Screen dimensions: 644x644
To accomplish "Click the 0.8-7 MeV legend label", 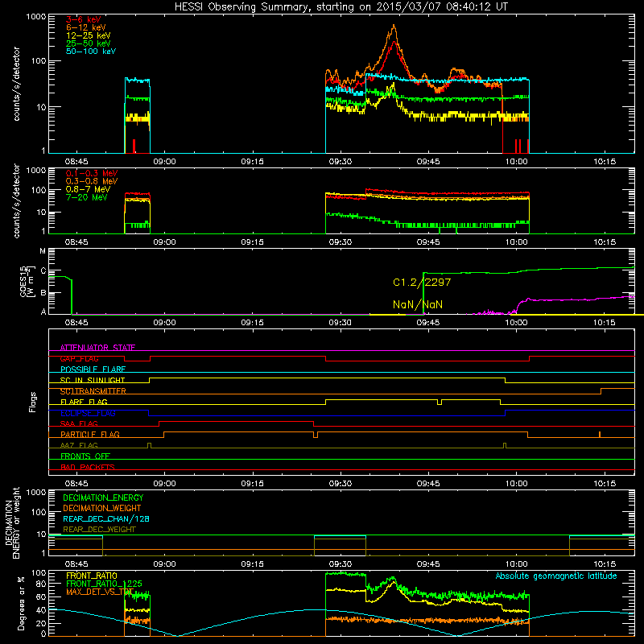I will pyautogui.click(x=88, y=189).
